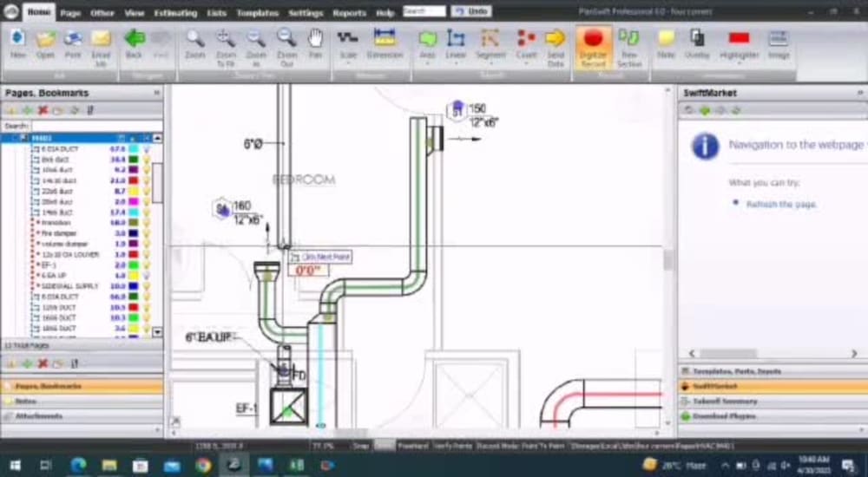Click color swatch of 22x6 duct
The width and height of the screenshot is (868, 477).
(134, 191)
